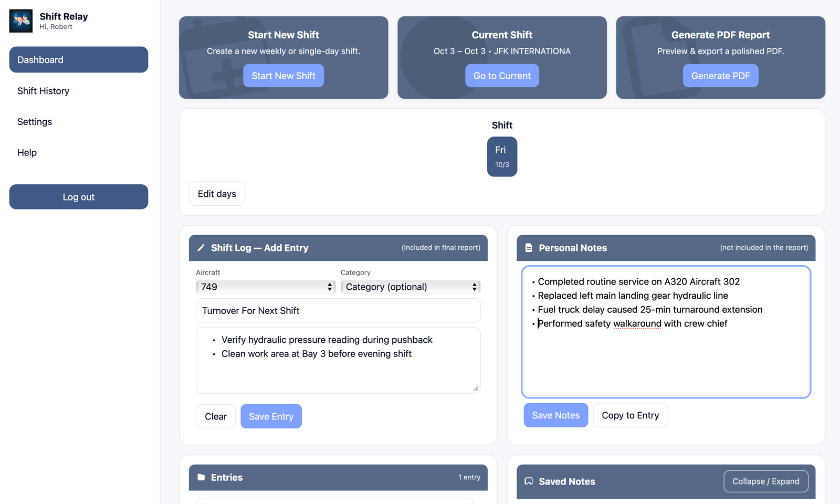Click the folder icon on Entries header
The image size is (840, 504).
click(201, 477)
